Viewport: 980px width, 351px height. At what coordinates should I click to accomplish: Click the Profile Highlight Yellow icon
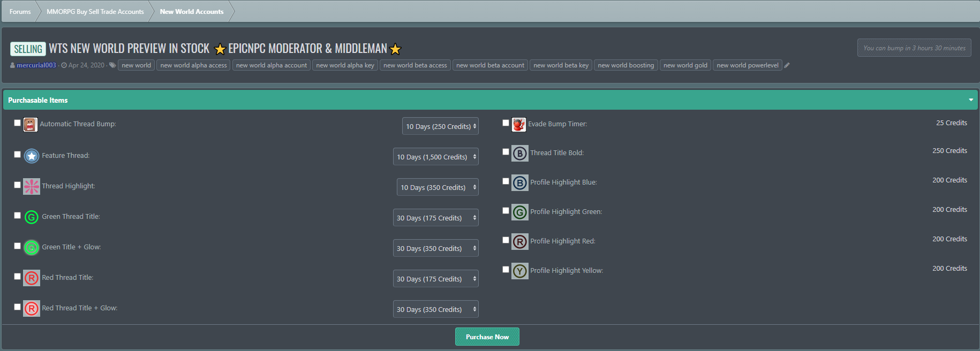520,271
